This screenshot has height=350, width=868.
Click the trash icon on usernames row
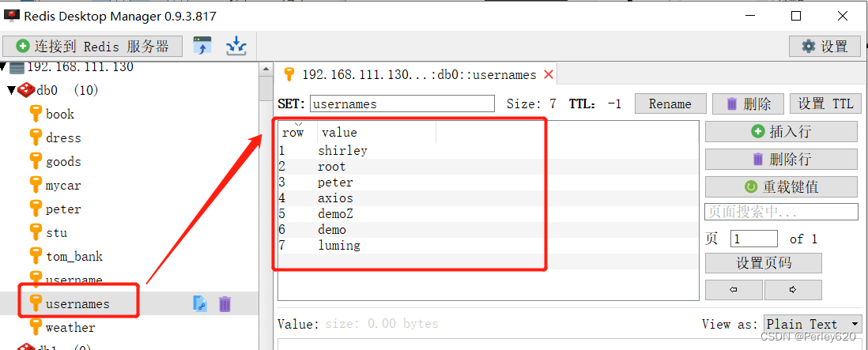pos(225,304)
